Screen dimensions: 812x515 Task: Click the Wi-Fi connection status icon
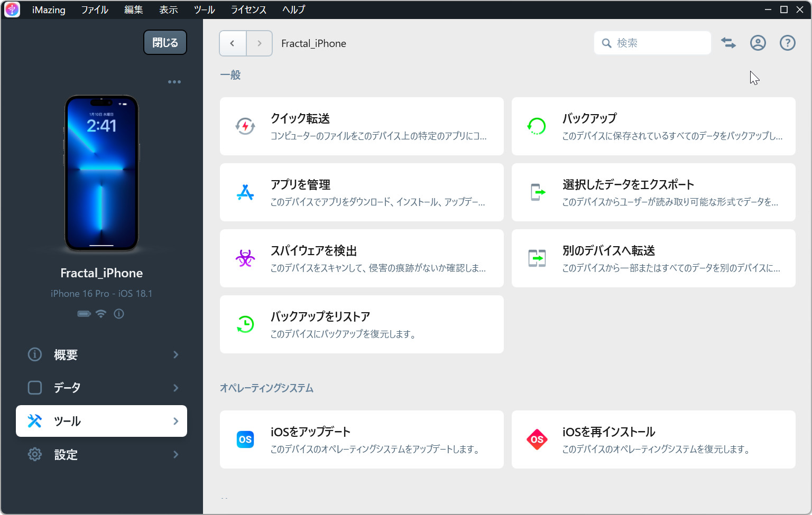coord(101,314)
